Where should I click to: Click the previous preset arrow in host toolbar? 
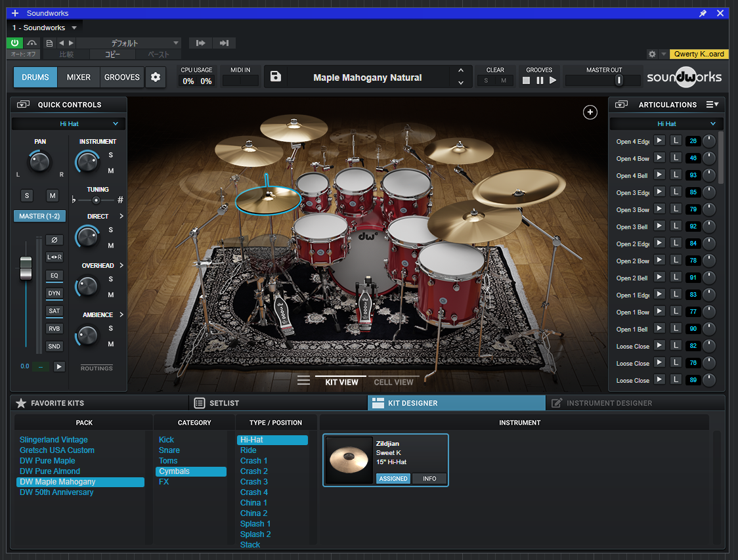click(x=61, y=43)
